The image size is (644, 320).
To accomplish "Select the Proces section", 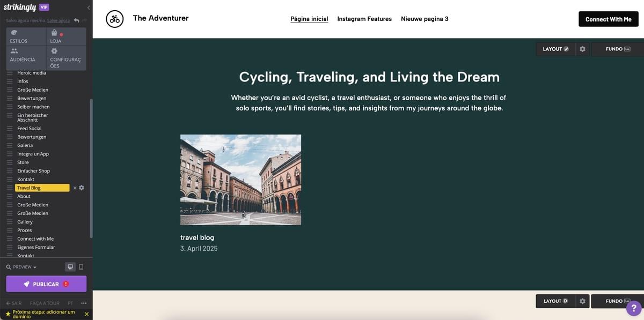I will tap(25, 230).
